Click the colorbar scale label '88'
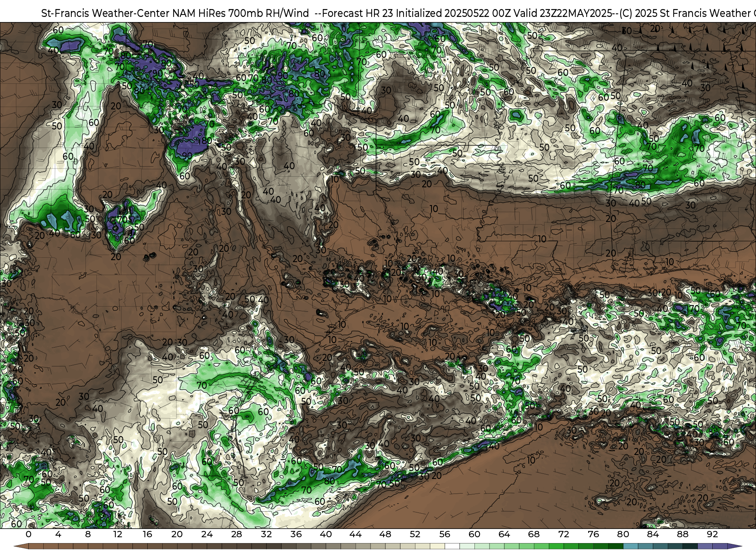756x551 pixels. [x=683, y=534]
